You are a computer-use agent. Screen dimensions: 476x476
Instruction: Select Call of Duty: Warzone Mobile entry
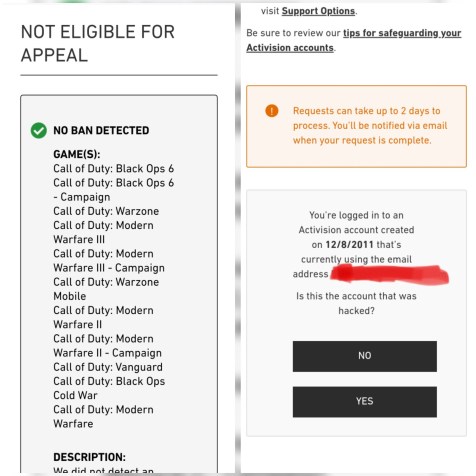click(x=106, y=289)
